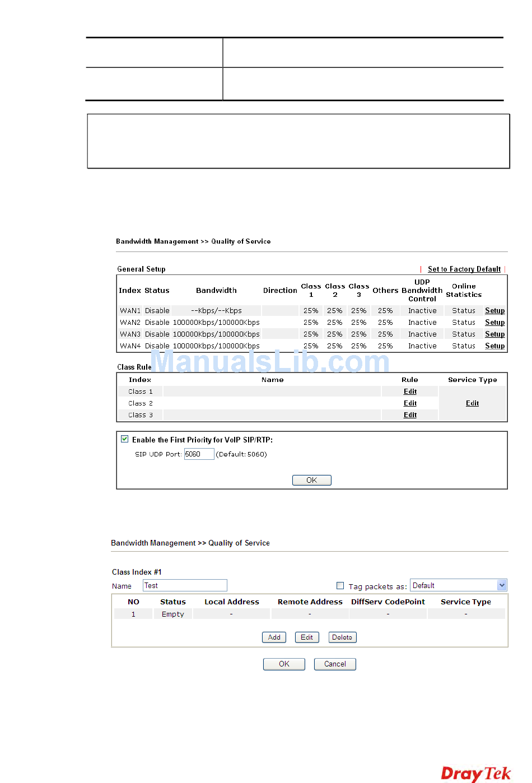532x783 pixels.
Task: Open Setup for WAN1
Action: coord(494,311)
